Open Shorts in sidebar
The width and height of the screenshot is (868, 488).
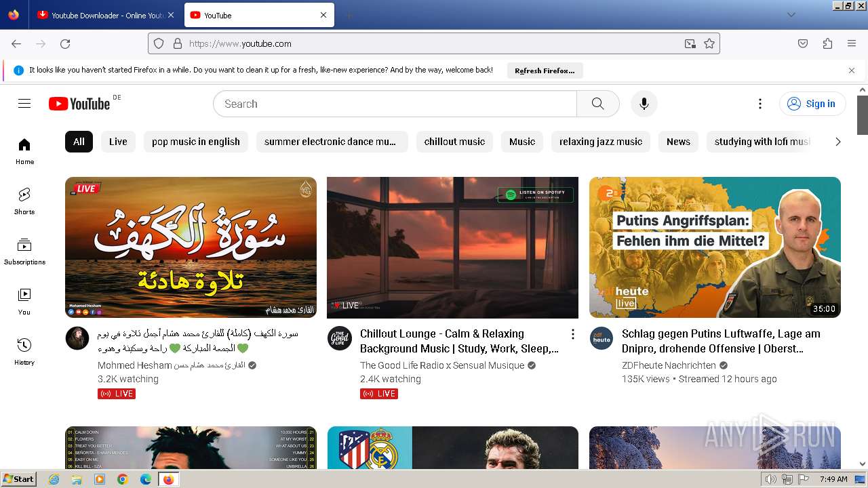tap(24, 201)
